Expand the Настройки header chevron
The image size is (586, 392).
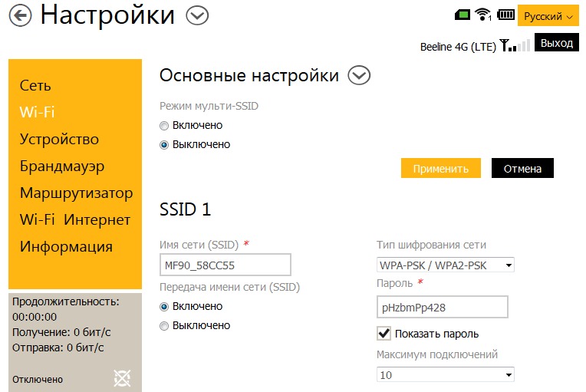(x=198, y=15)
